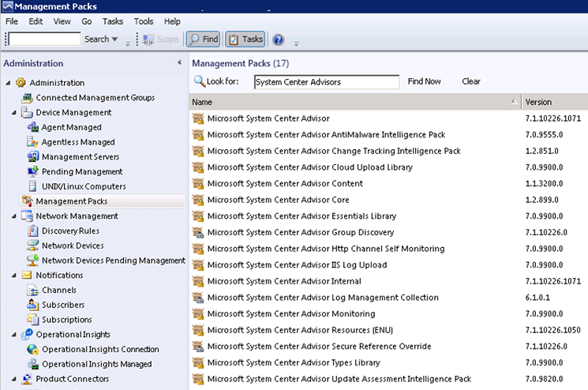Click the Network Management icon
The image size is (588, 390).
pos(27,216)
